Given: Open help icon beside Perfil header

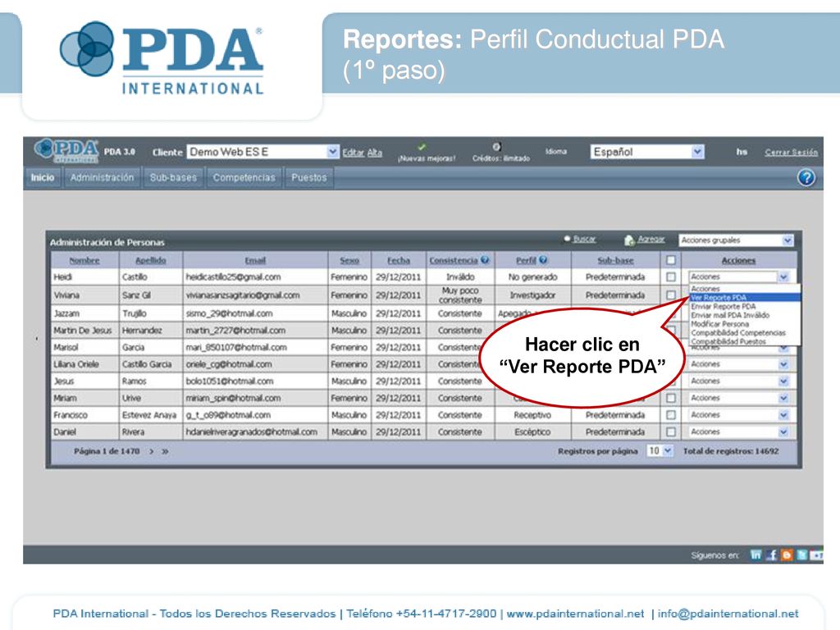Looking at the screenshot, I should pos(543,260).
